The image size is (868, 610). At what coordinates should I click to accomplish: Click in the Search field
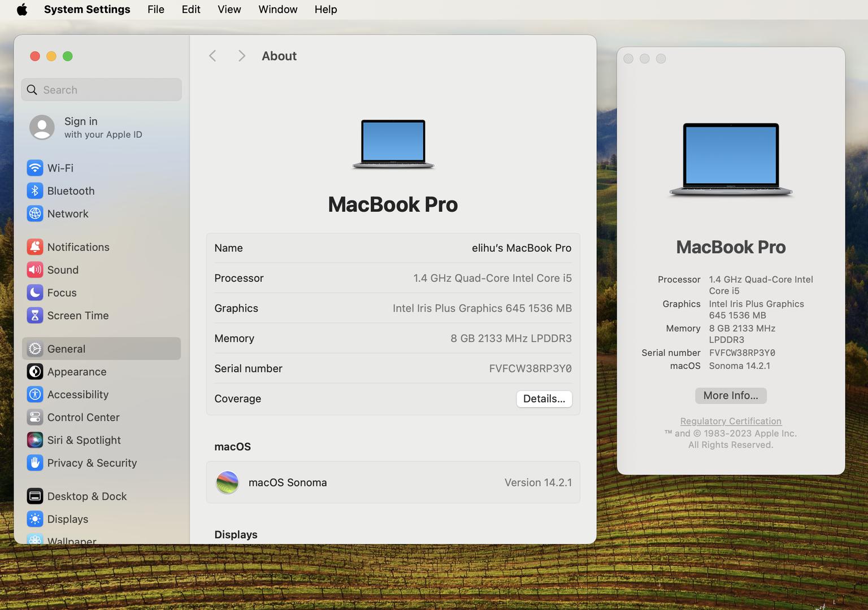(102, 90)
